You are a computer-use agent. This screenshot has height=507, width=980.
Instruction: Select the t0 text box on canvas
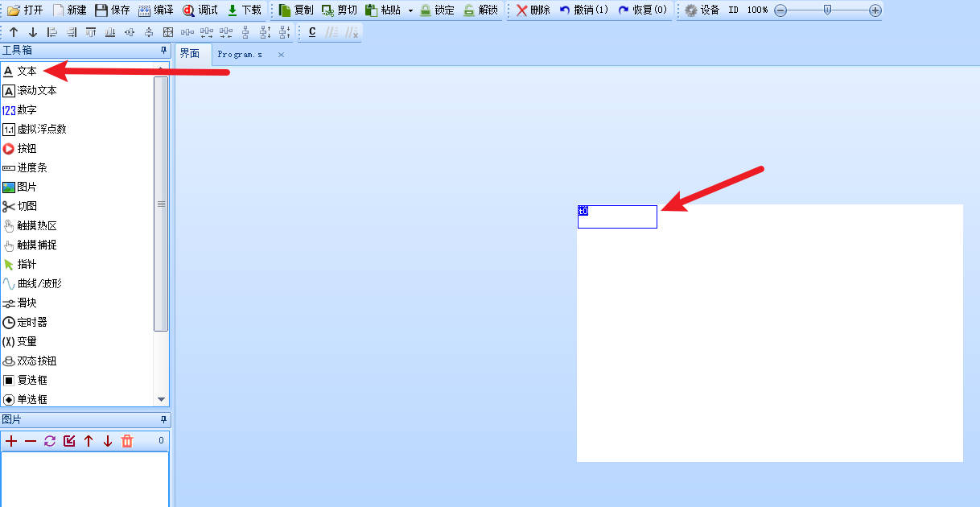coord(617,217)
